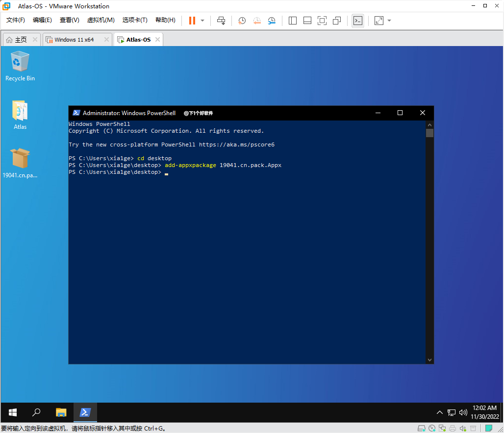Switch to Unity mode icon
The image size is (504, 433).
tap(337, 21)
